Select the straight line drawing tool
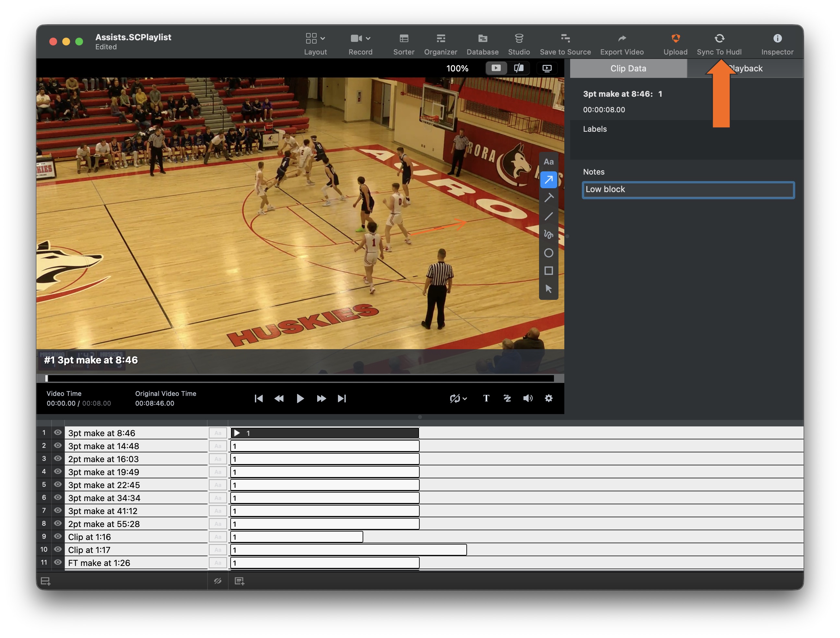The image size is (840, 638). (x=548, y=216)
